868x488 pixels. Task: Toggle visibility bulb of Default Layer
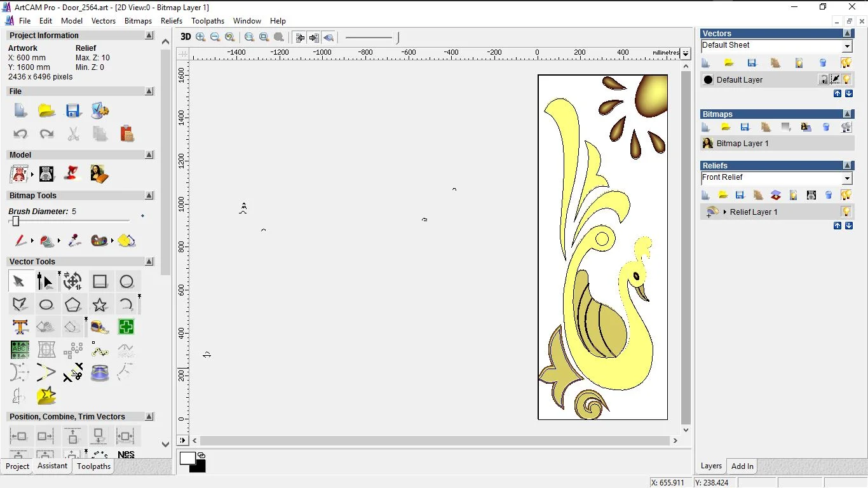tap(846, 79)
